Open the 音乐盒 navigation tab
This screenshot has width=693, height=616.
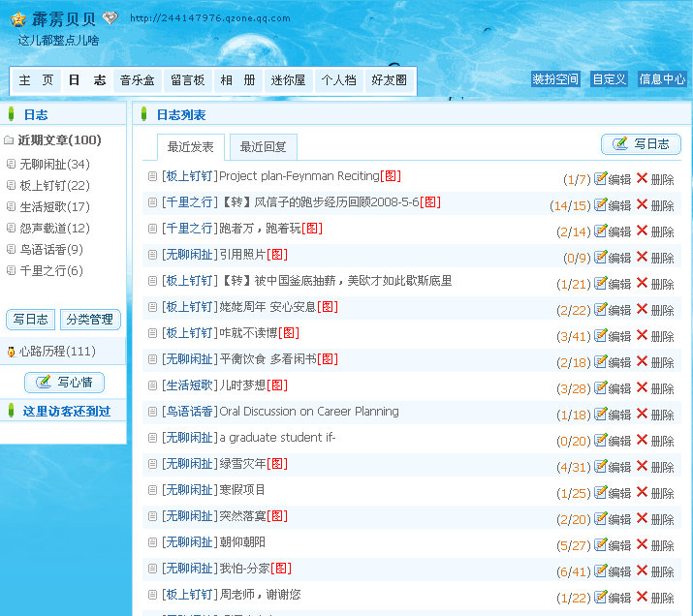[137, 80]
